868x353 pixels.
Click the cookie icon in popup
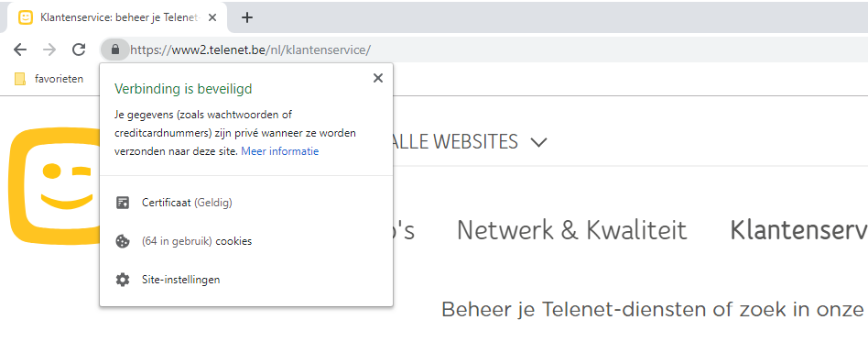122,241
